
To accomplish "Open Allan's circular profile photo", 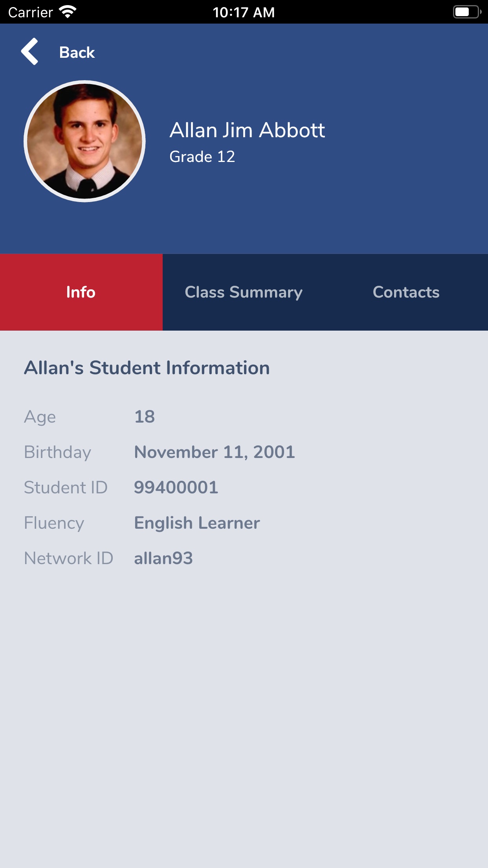I will (x=84, y=141).
